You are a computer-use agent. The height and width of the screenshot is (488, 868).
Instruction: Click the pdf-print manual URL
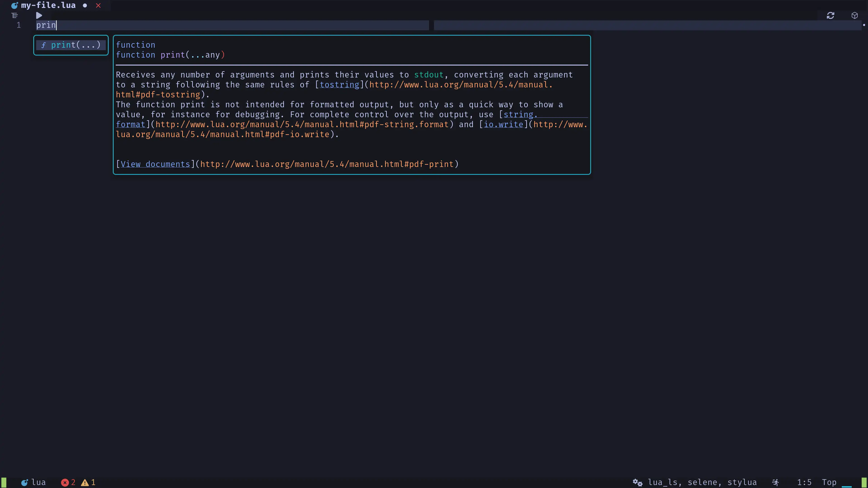coord(327,164)
